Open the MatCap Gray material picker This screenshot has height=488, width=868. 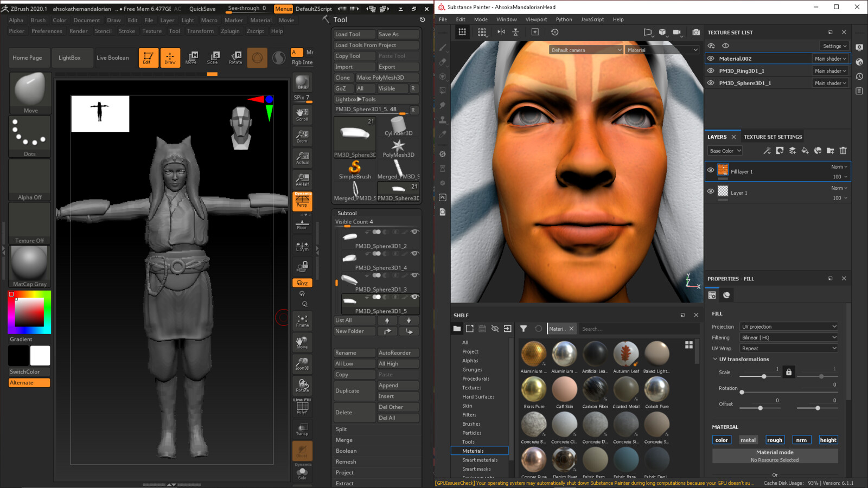(x=30, y=267)
